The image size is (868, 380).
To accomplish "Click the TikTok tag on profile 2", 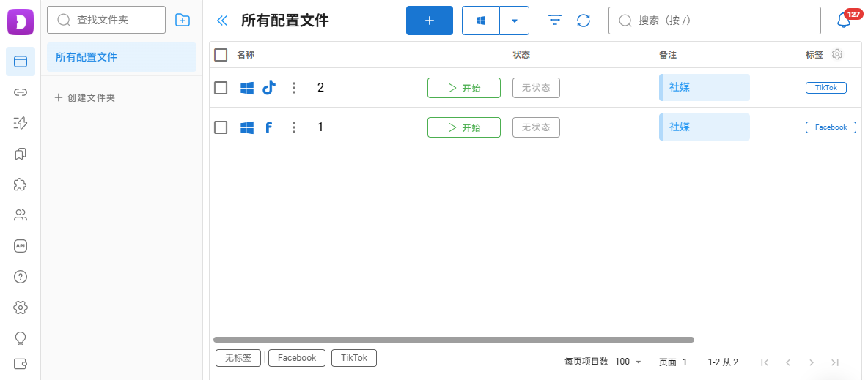I will pos(826,88).
